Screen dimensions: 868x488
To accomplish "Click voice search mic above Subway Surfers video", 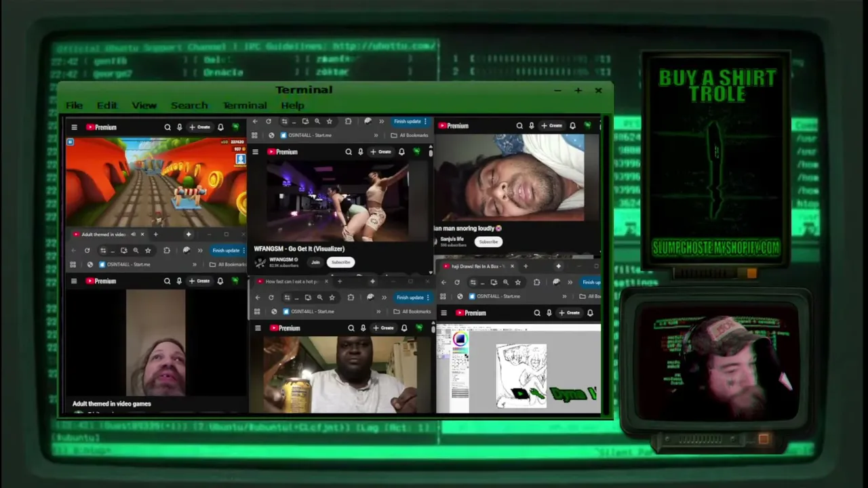I will (180, 127).
